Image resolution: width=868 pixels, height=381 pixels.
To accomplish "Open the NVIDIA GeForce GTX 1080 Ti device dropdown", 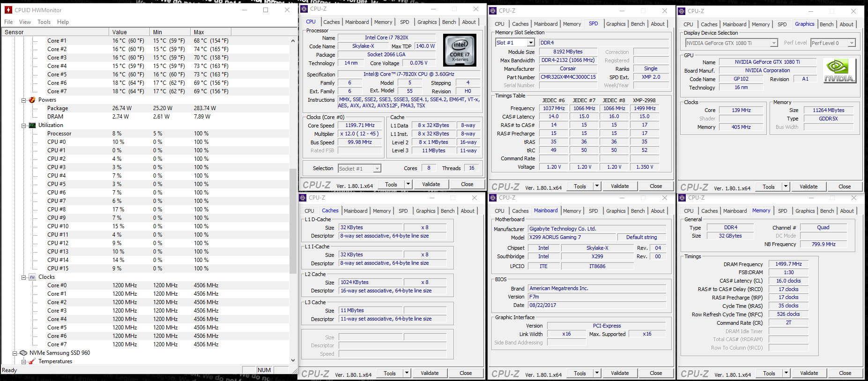I will tap(774, 43).
